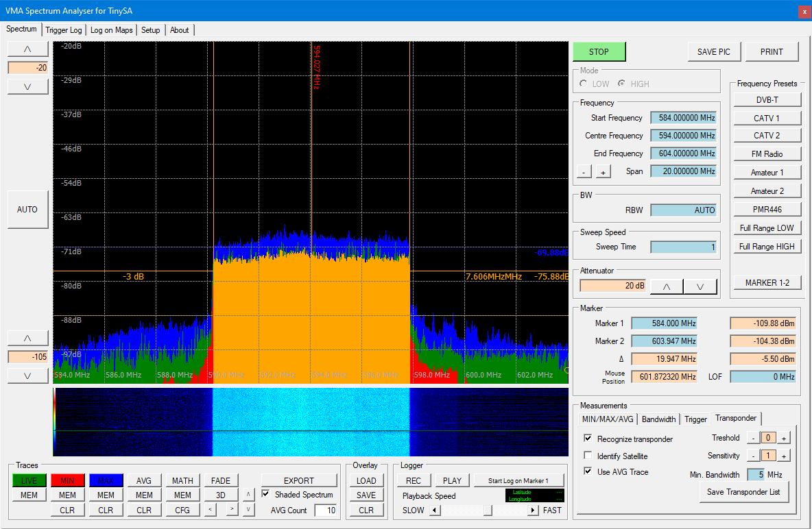This screenshot has width=812, height=529.
Task: Increase the Threshold value
Action: point(783,437)
